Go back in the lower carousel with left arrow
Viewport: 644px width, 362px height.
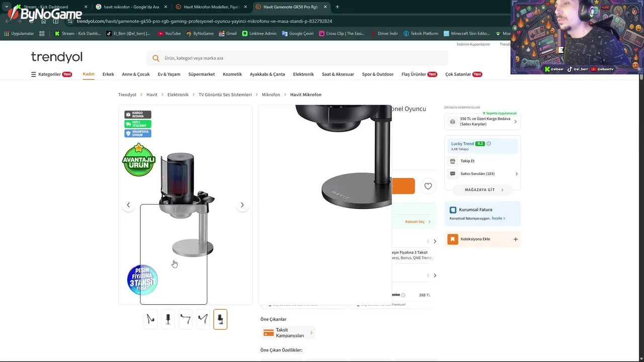tap(428, 276)
